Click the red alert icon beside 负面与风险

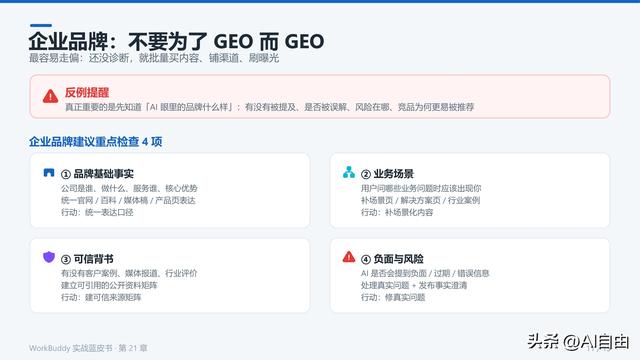(x=349, y=257)
